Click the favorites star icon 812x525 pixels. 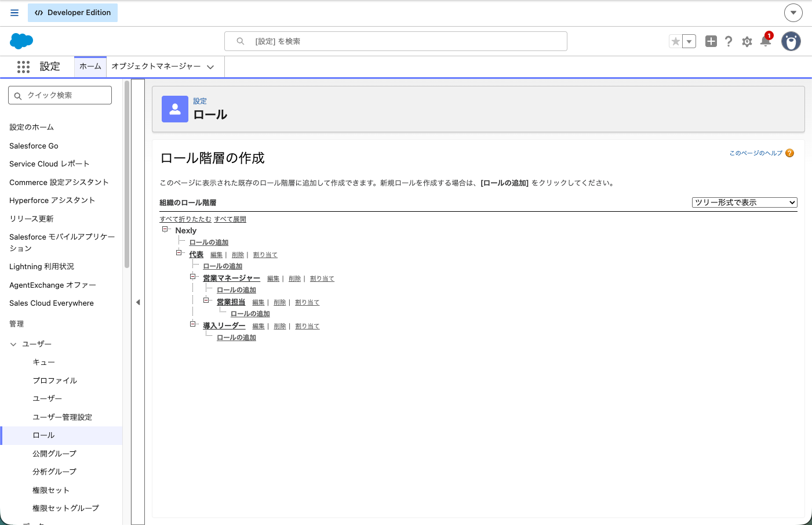(x=675, y=41)
